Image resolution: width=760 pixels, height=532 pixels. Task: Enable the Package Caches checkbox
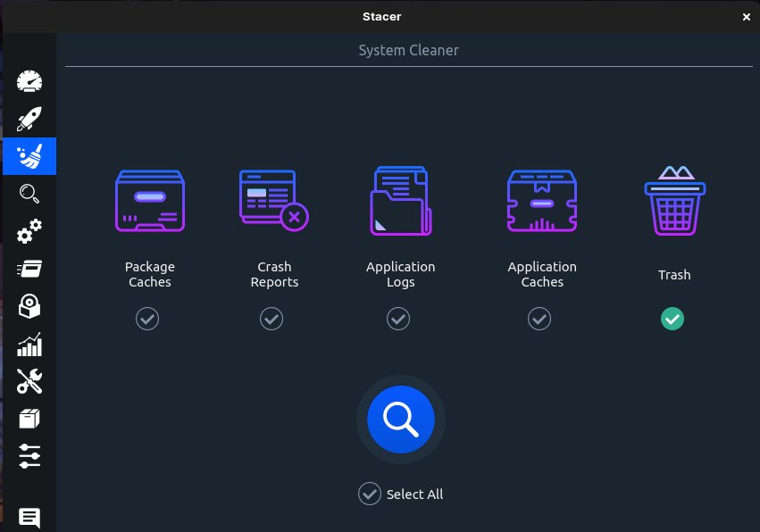147,319
